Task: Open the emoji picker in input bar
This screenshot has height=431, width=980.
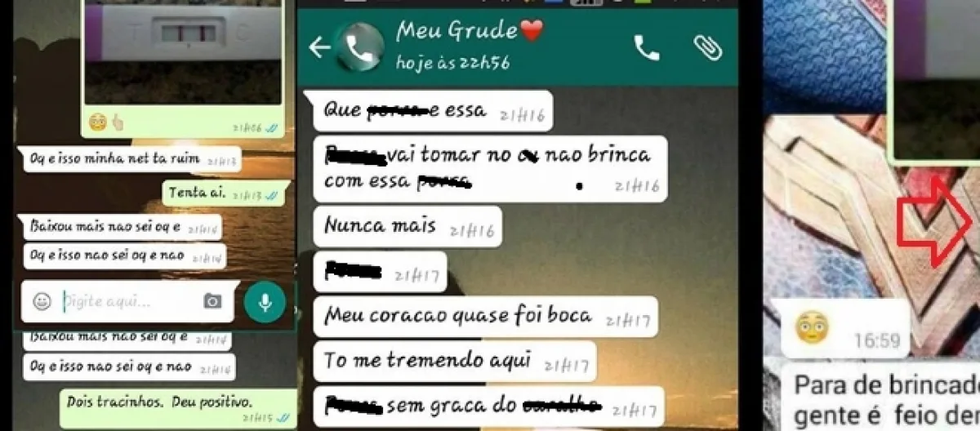Action: tap(42, 301)
